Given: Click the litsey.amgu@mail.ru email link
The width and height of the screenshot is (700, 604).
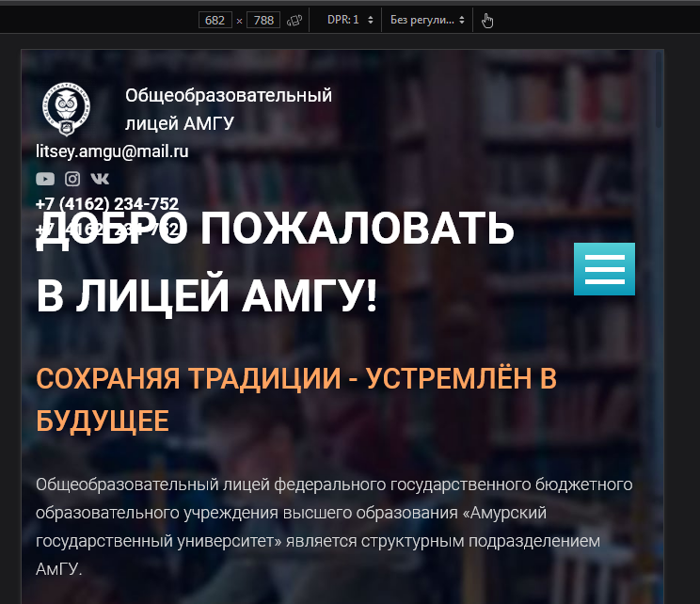Looking at the screenshot, I should 112,151.
